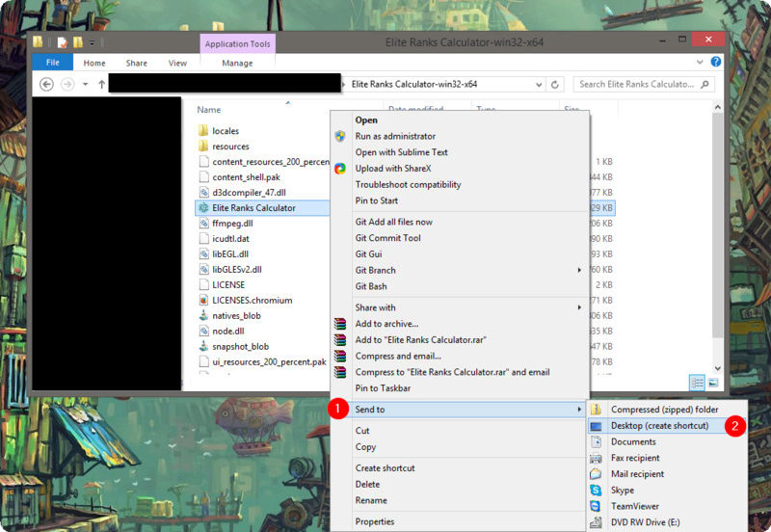This screenshot has height=532, width=771.
Task: Send to Compressed (zipped) folder
Action: (x=667, y=410)
